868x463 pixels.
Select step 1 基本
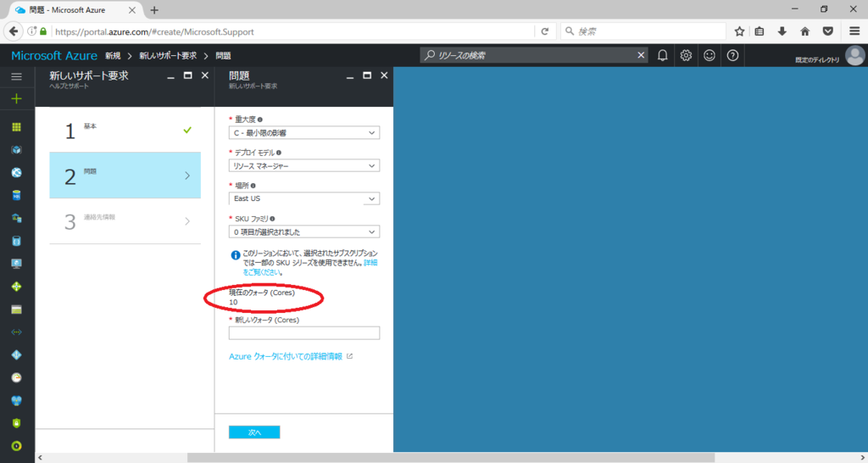pos(125,130)
